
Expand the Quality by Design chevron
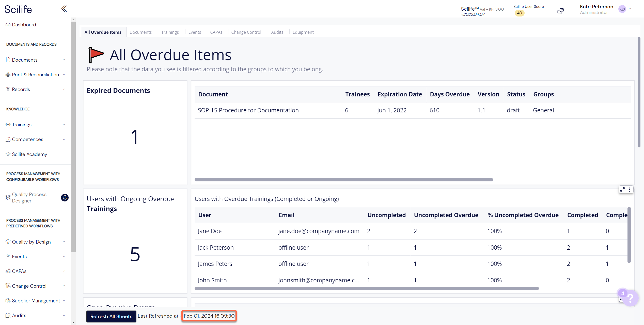64,242
